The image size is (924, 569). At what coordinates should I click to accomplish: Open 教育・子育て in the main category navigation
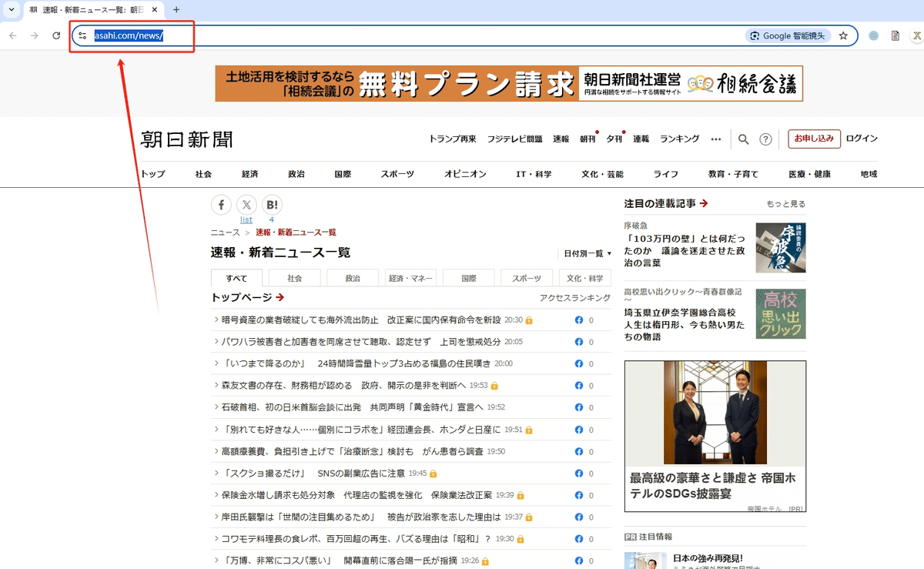[x=734, y=174]
